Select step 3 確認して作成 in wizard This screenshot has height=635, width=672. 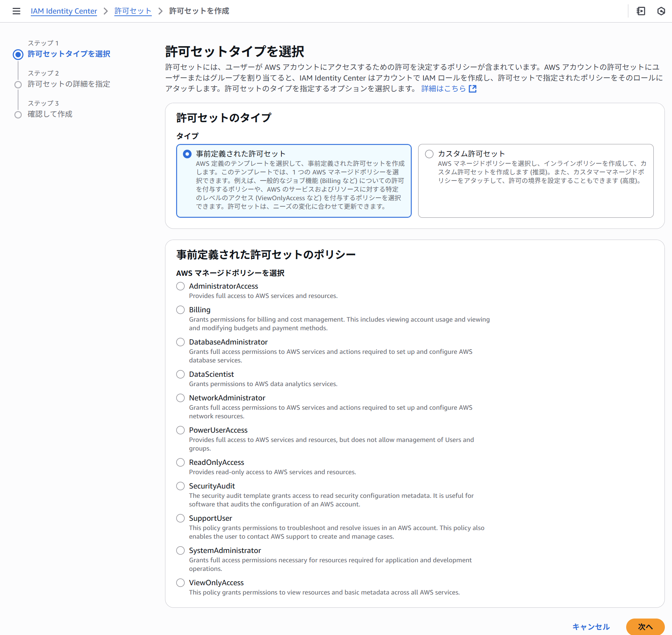[x=50, y=114]
